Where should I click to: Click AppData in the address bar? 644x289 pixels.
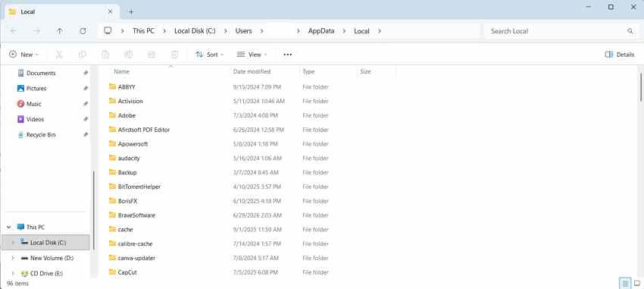click(321, 31)
